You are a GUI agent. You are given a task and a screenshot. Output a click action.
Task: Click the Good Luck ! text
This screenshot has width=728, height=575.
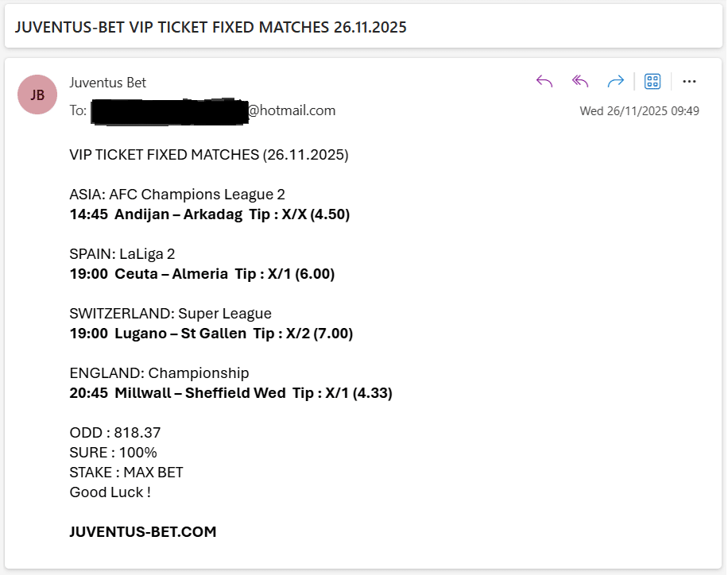pyautogui.click(x=110, y=492)
